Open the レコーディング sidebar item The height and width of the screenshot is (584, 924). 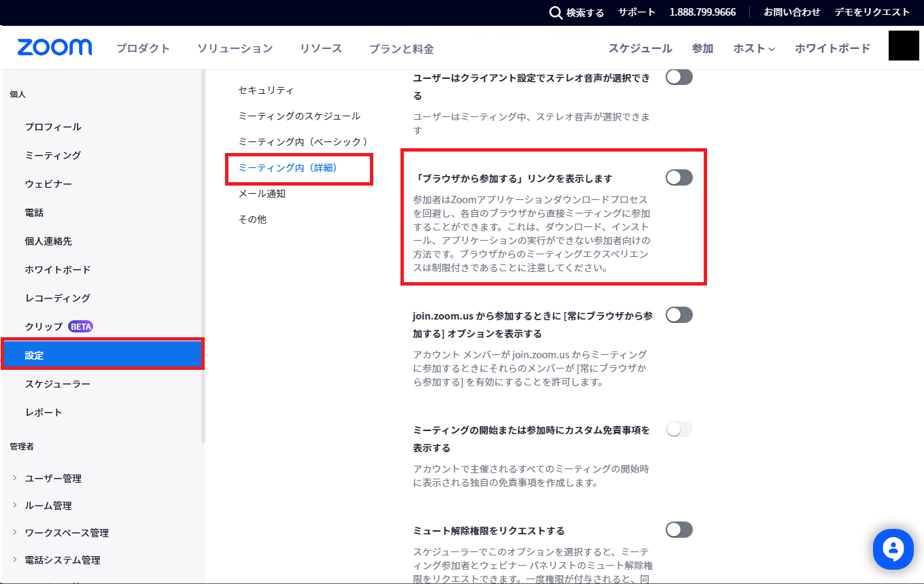click(57, 298)
